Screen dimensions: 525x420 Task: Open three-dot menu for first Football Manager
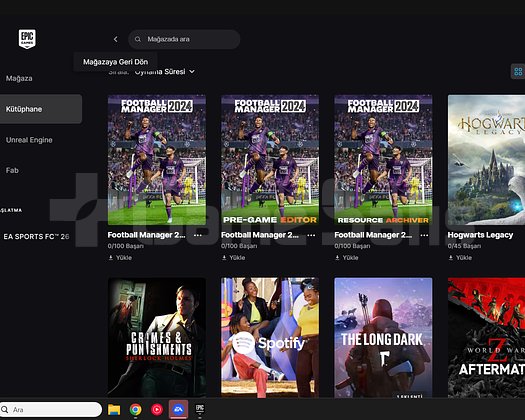(198, 235)
